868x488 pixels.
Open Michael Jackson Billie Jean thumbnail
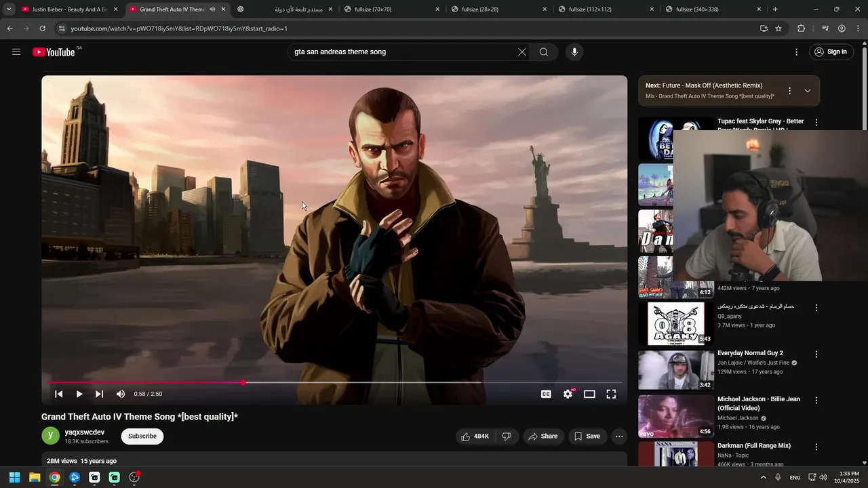pos(676,416)
